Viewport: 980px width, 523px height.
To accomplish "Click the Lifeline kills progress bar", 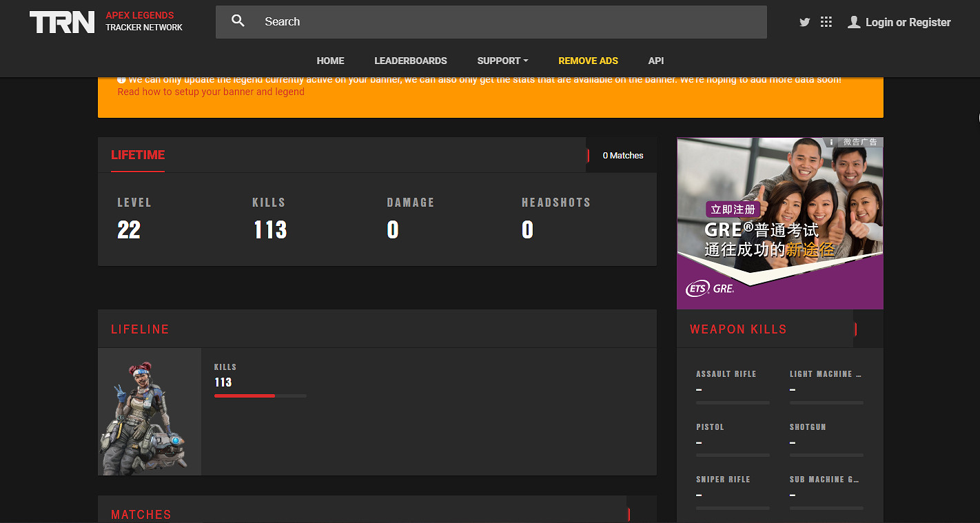I will (260, 396).
